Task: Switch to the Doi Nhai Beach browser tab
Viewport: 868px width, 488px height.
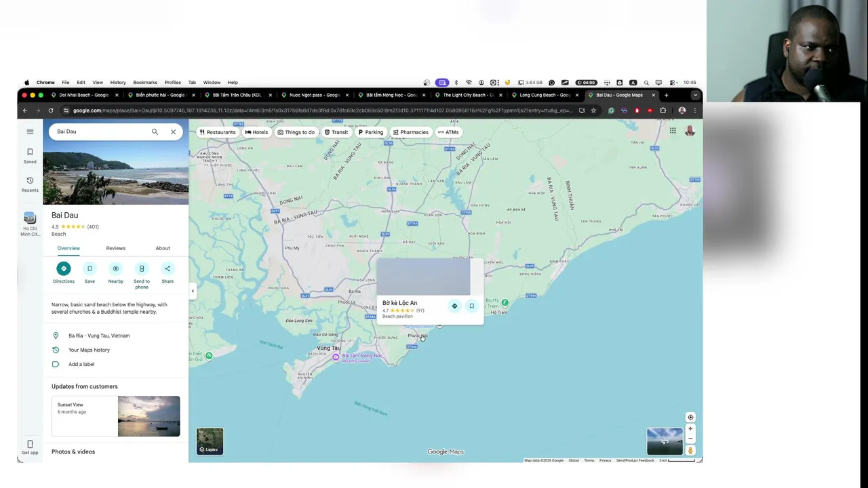Action: click(83, 95)
